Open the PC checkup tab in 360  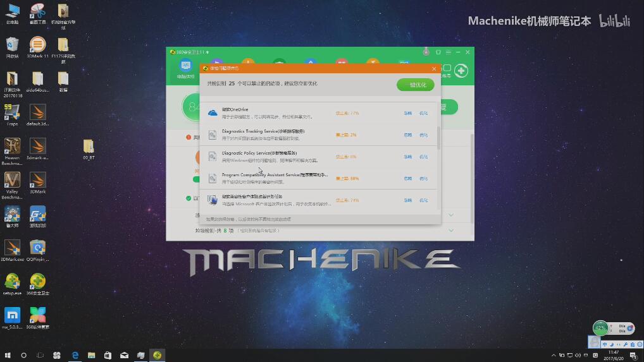tap(185, 69)
